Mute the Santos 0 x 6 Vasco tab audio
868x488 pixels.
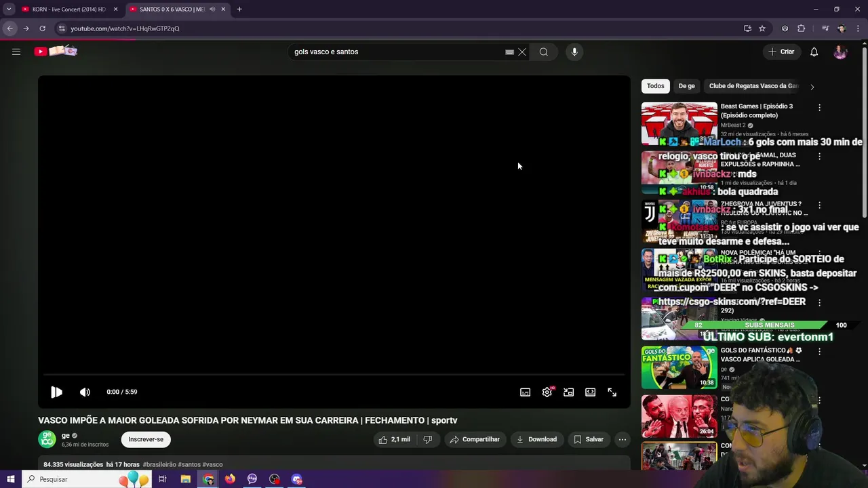tap(212, 9)
